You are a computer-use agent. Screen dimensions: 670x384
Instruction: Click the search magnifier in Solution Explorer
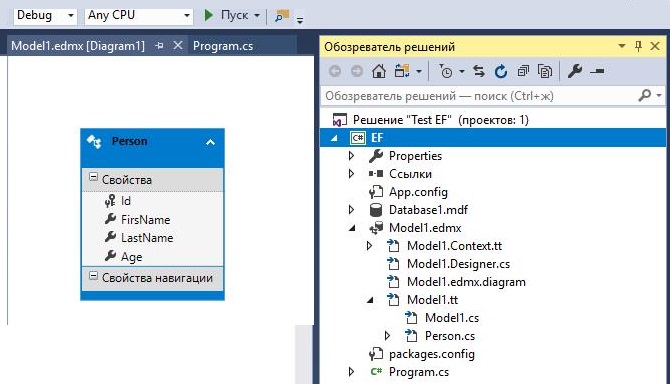pos(644,95)
